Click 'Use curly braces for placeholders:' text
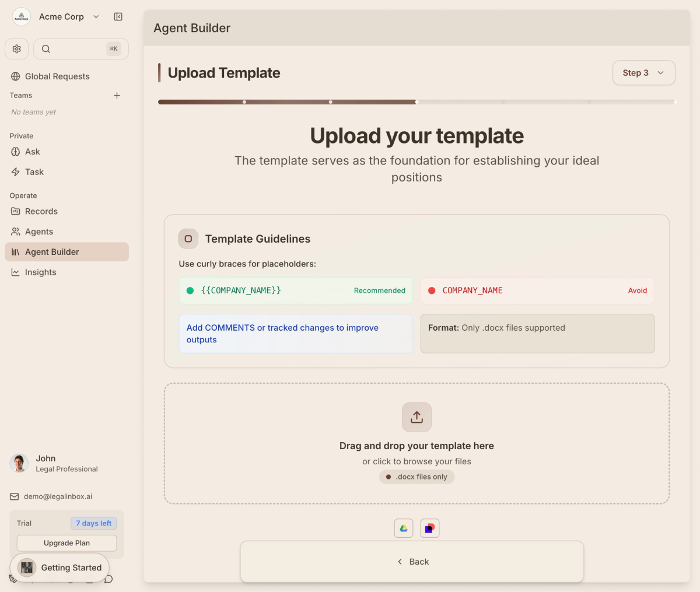Screen dimensions: 700x592 (247, 264)
